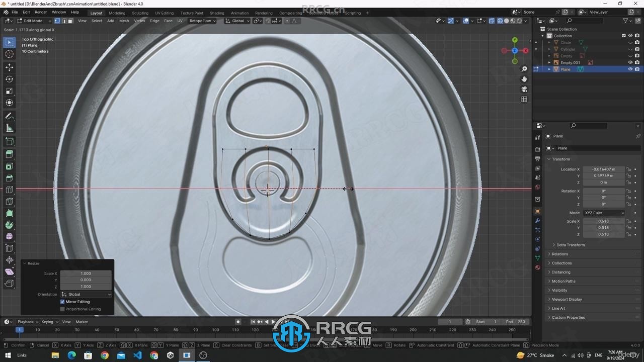Open the Render menu
The image size is (644, 362).
(41, 12)
